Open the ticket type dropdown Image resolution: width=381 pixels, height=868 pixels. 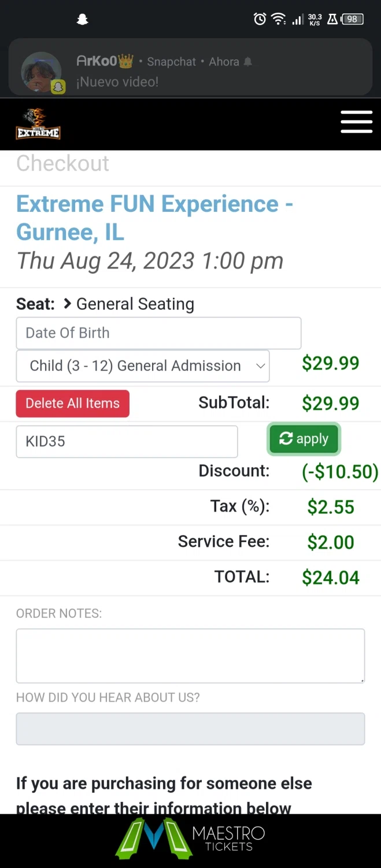click(143, 366)
